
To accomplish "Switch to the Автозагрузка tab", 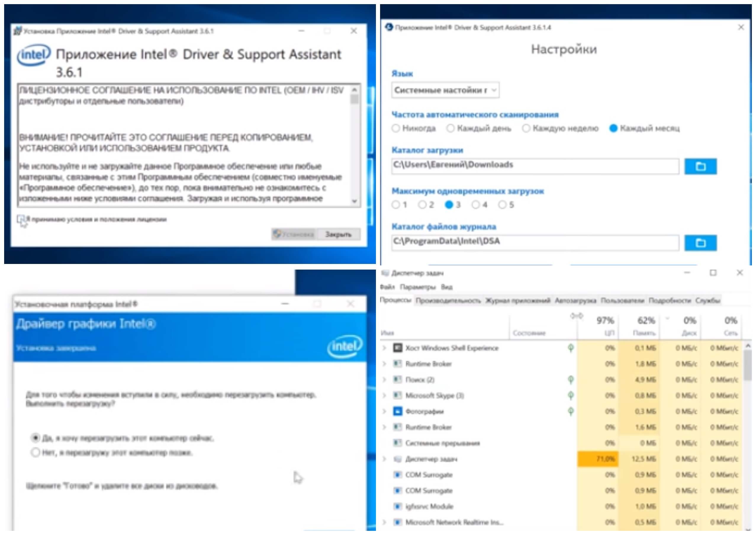I will 575,300.
